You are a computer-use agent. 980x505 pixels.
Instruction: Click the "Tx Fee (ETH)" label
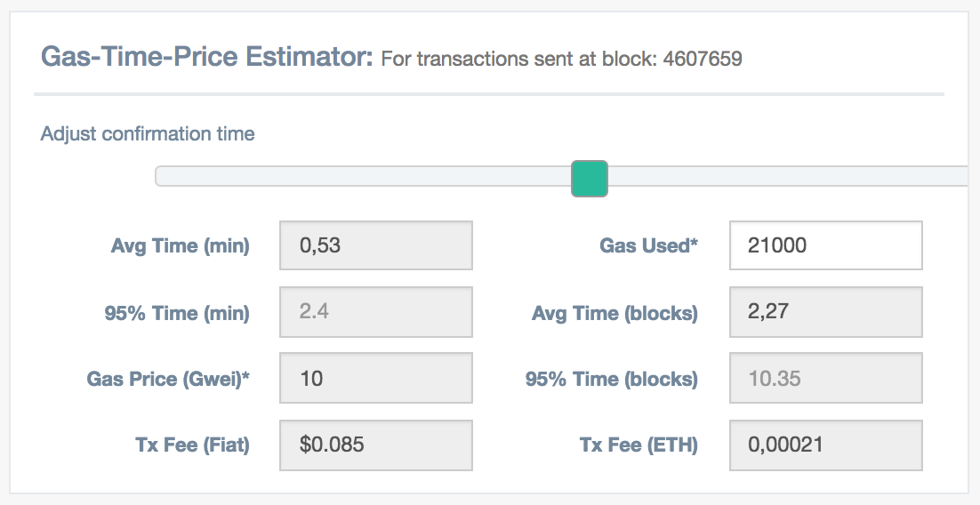pyautogui.click(x=639, y=445)
